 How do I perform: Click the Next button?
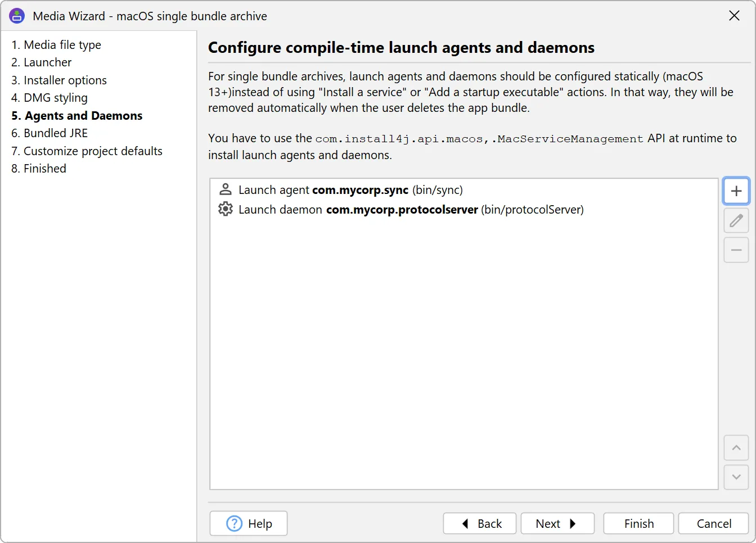pyautogui.click(x=557, y=523)
